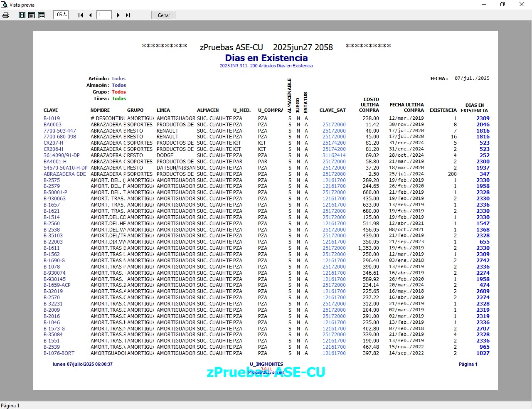Viewport: 532px width, 409px height.
Task: Click the footer text U_INGMONTES
Action: coord(266,364)
